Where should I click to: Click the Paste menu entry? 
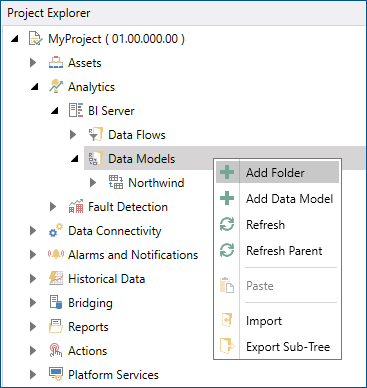pyautogui.click(x=277, y=286)
